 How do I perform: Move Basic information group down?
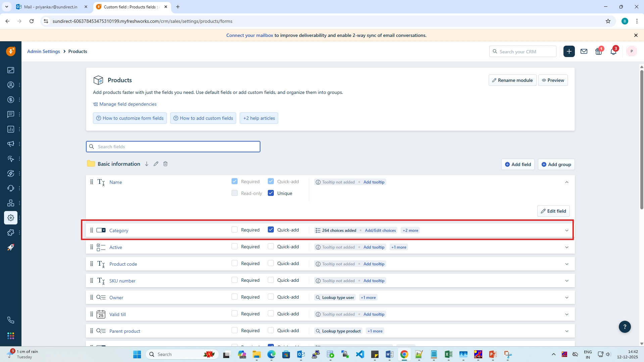(147, 164)
